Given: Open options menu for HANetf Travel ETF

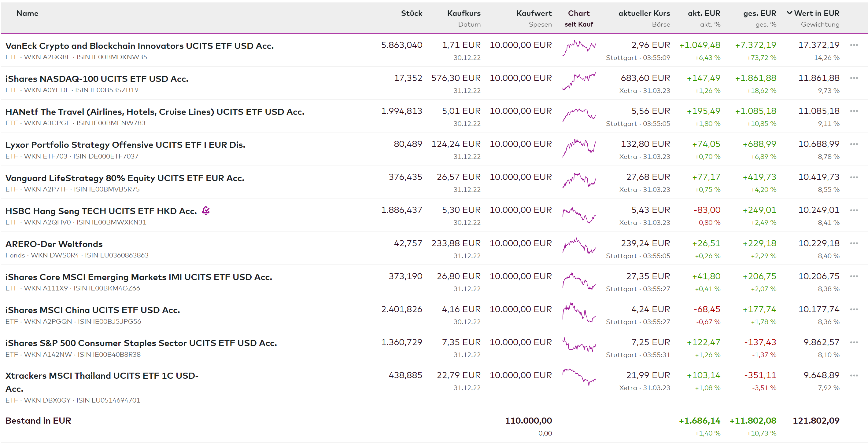Looking at the screenshot, I should (x=854, y=111).
